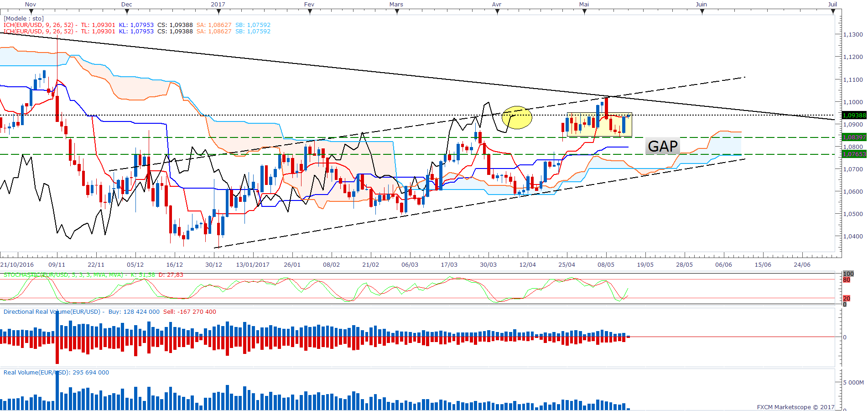
Task: Select the 1,0700 price axis label
Action: coord(853,169)
